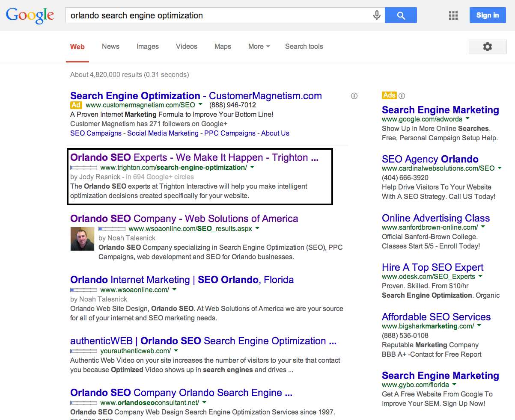Open Affordable SEO Services sidebar ad
The image size is (515, 420).
[x=436, y=317]
